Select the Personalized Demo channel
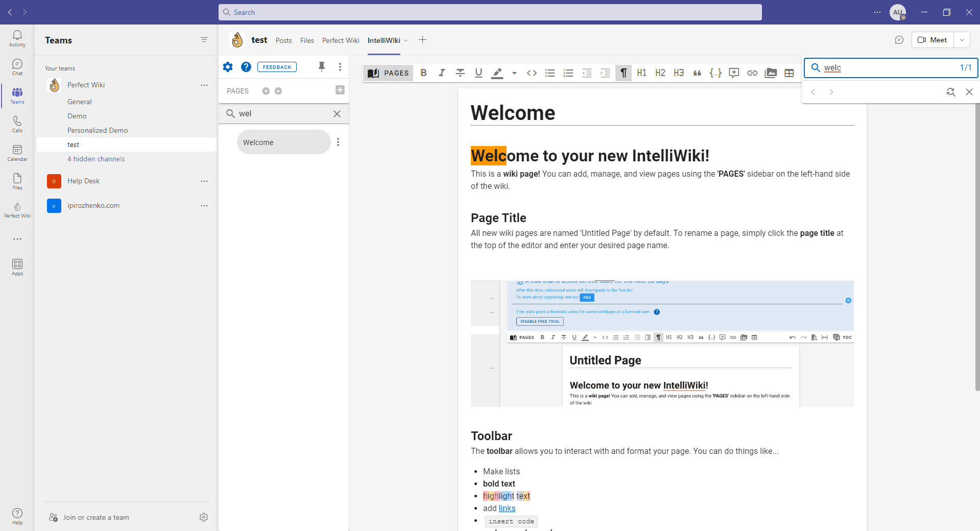The height and width of the screenshot is (531, 980). coord(98,130)
